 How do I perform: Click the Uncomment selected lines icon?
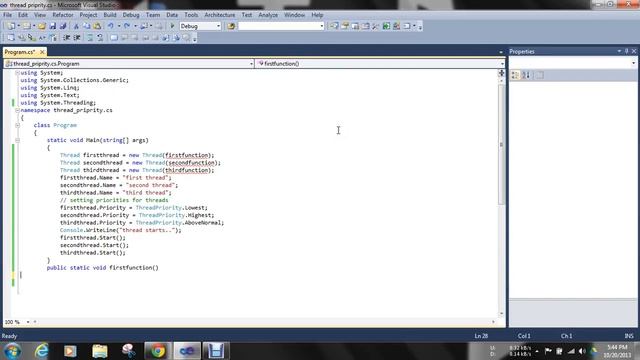coord(100,38)
